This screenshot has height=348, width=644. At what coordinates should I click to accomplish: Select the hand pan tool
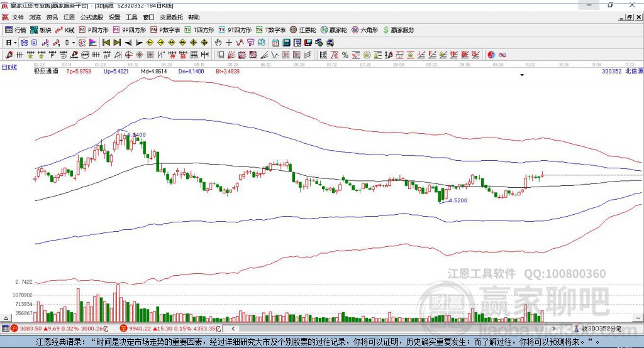click(218, 43)
